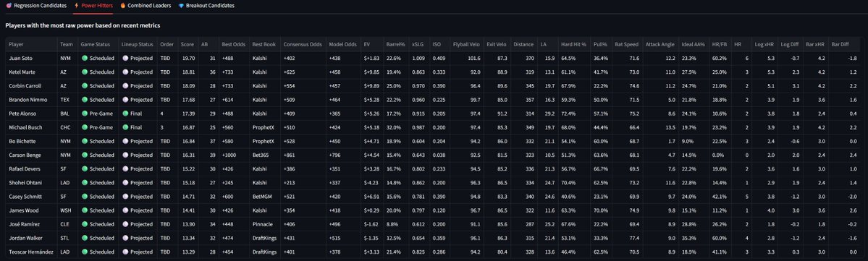Image resolution: width=868 pixels, height=261 pixels.
Task: Click the Final lineup dot in Michael Busch's row
Action: click(x=125, y=127)
